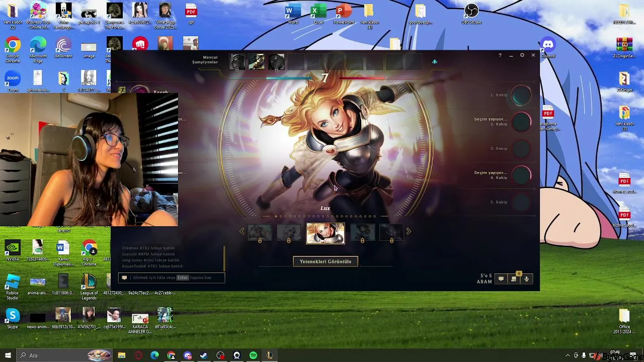This screenshot has height=362, width=644.
Task: Toggle the voice microphone icon
Action: coord(526,279)
